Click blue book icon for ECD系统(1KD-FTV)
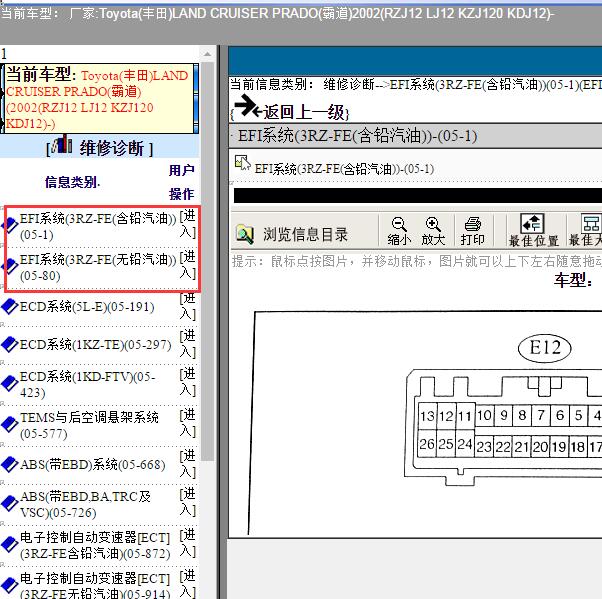Screen dimensions: 602x599 pos(10,383)
